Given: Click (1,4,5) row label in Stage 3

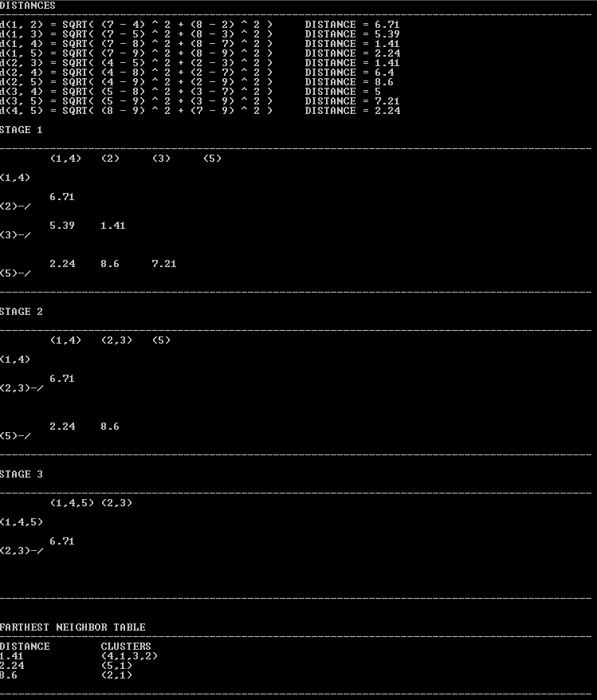Looking at the screenshot, I should 22,522.
